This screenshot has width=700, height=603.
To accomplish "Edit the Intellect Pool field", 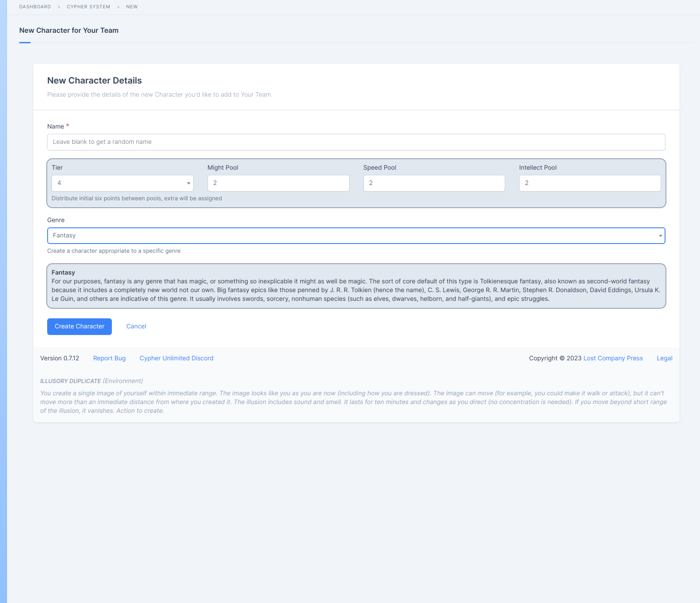I will [x=589, y=183].
